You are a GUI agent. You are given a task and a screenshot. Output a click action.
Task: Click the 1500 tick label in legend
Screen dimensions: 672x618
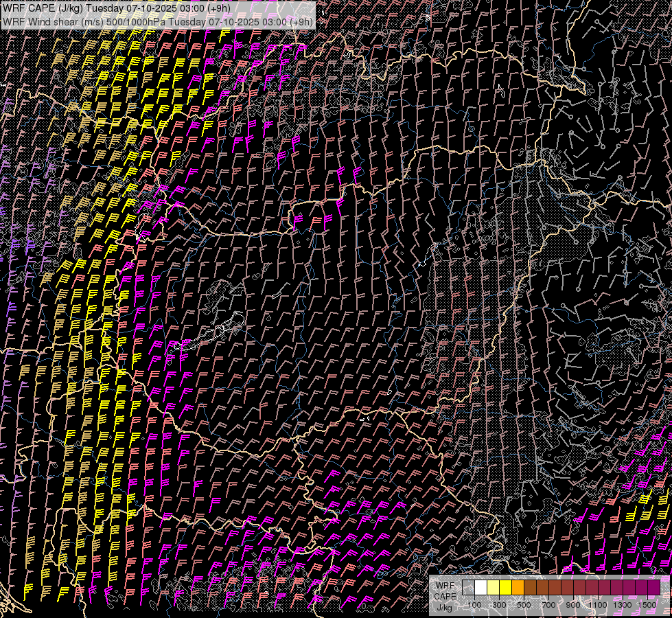click(647, 605)
